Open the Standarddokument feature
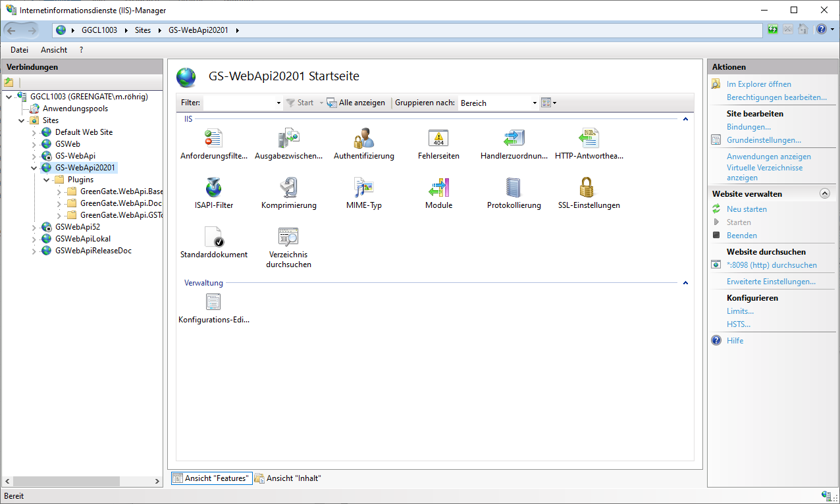 pos(214,243)
